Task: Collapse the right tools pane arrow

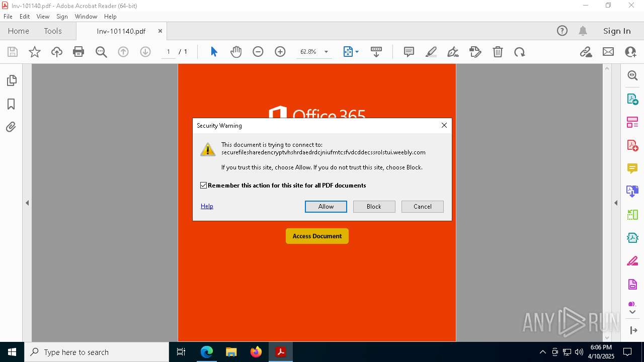Action: pyautogui.click(x=616, y=203)
